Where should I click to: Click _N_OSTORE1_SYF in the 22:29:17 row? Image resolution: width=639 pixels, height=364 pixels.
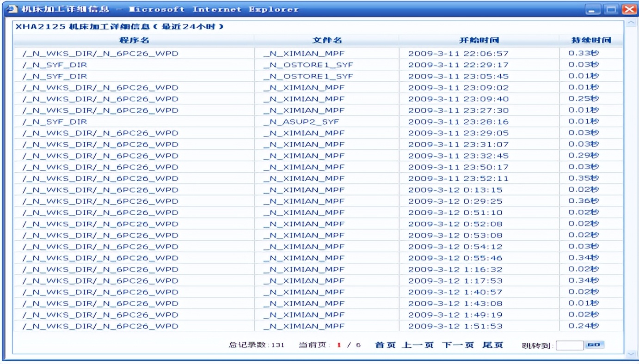[308, 65]
